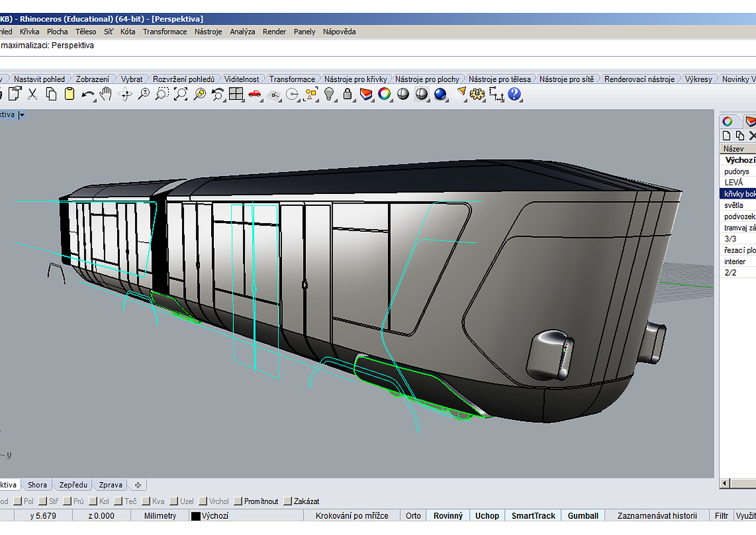Click the lock objects padlock icon
Screen dimensions: 756x535
click(348, 94)
